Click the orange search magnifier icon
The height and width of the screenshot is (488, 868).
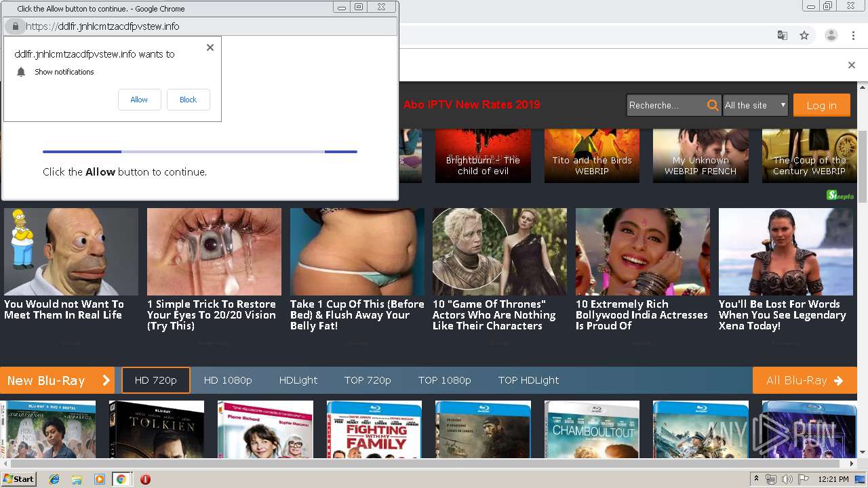pos(713,105)
